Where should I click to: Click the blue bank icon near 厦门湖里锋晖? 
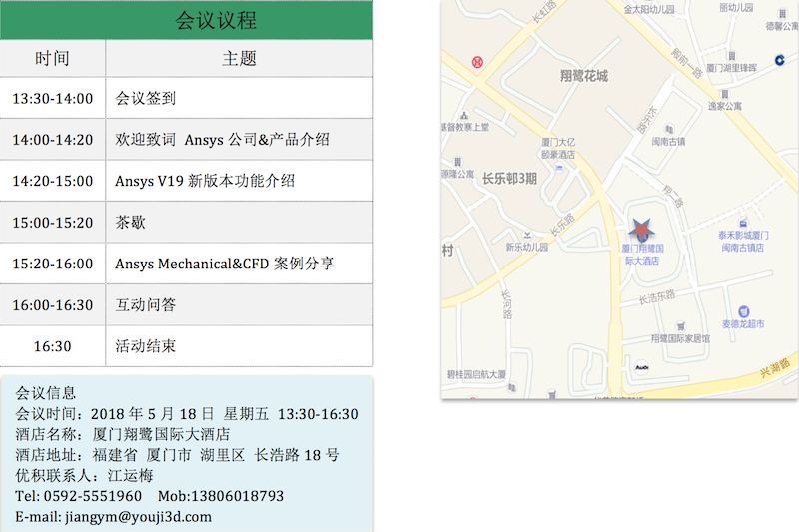[780, 60]
